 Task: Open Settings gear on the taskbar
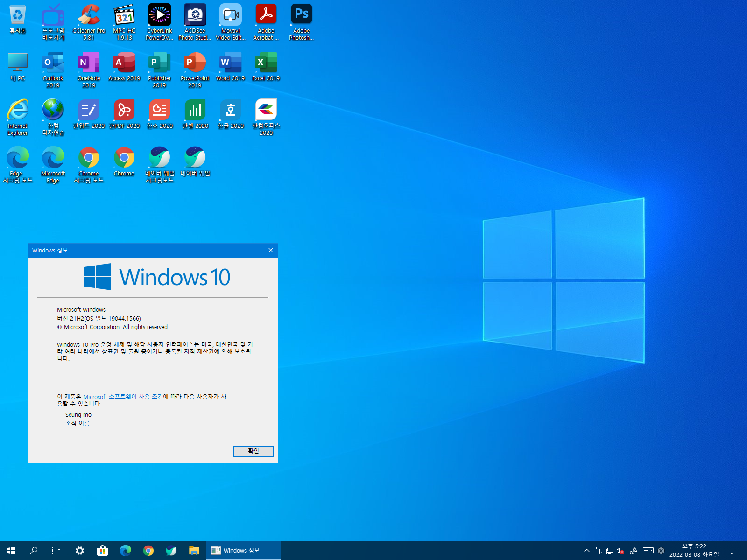click(80, 551)
